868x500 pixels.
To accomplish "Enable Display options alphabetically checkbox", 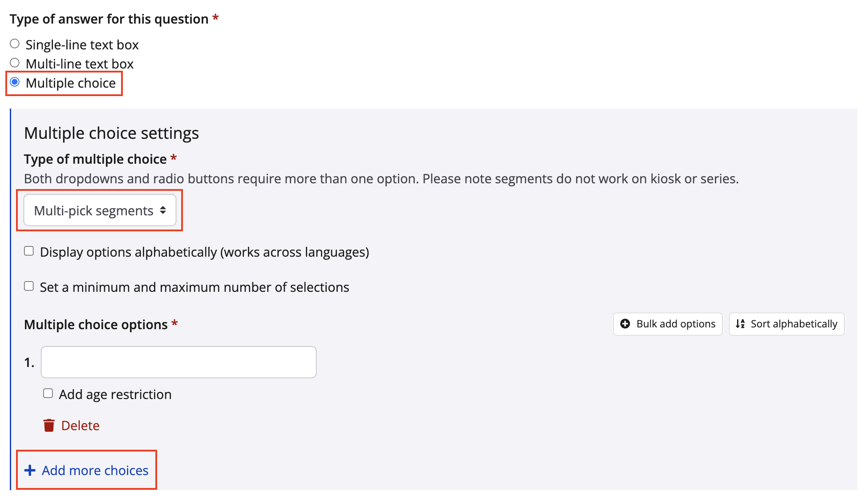I will 29,251.
